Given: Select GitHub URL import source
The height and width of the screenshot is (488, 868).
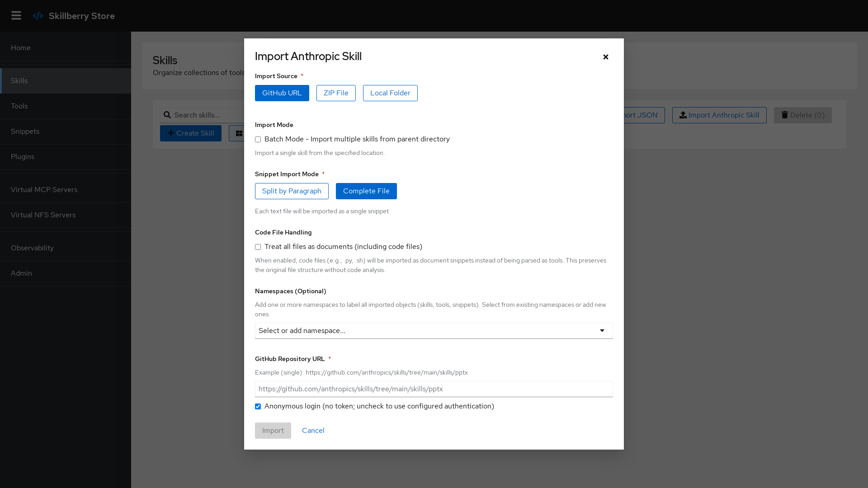Looking at the screenshot, I should pyautogui.click(x=282, y=93).
